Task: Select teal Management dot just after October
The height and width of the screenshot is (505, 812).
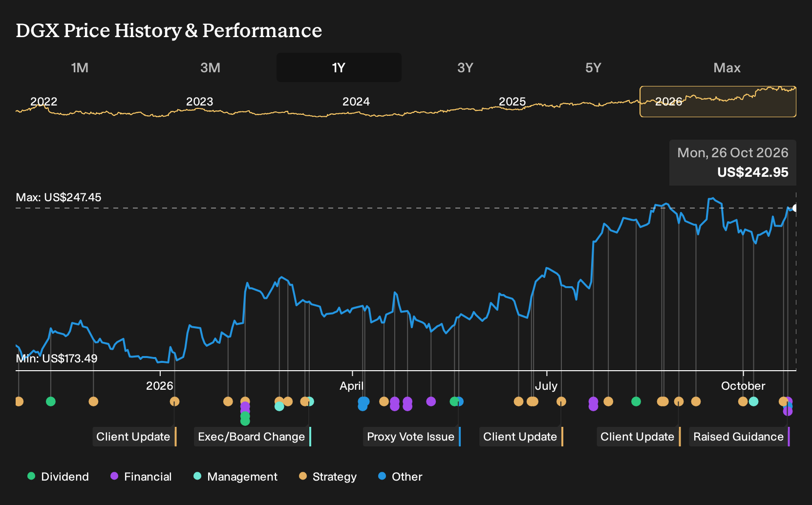Action: click(x=753, y=401)
